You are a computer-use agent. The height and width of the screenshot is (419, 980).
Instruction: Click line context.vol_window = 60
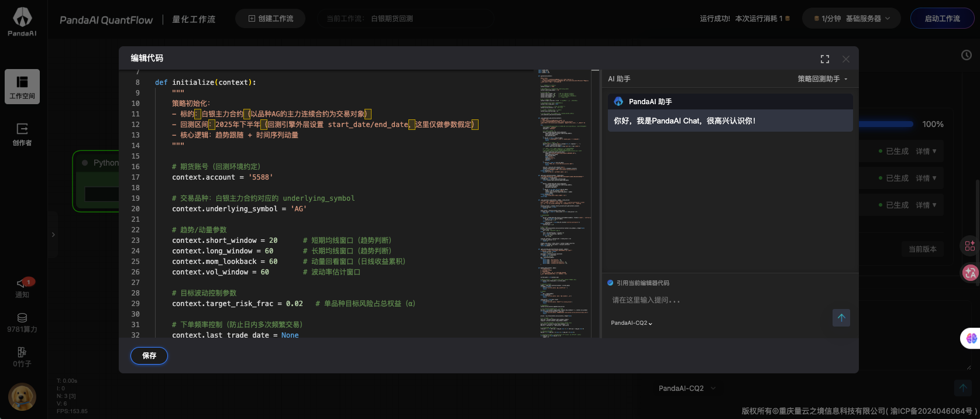[221, 272]
